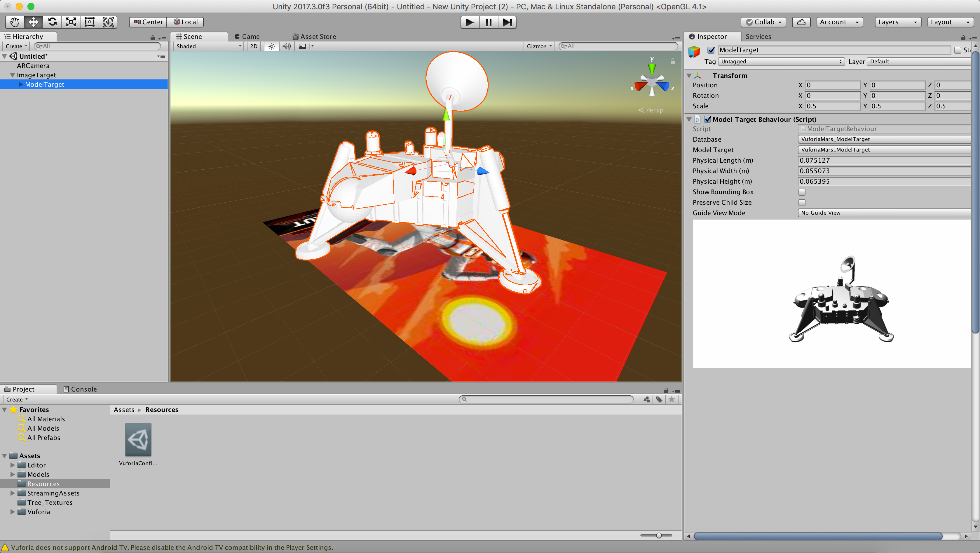
Task: Open the Guide View Mode dropdown
Action: [885, 213]
